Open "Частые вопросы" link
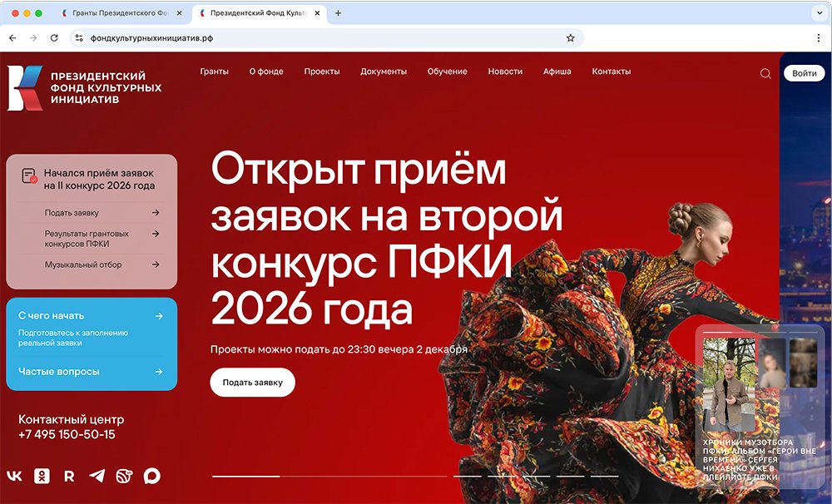Screen dimensions: 832x504 tap(59, 372)
